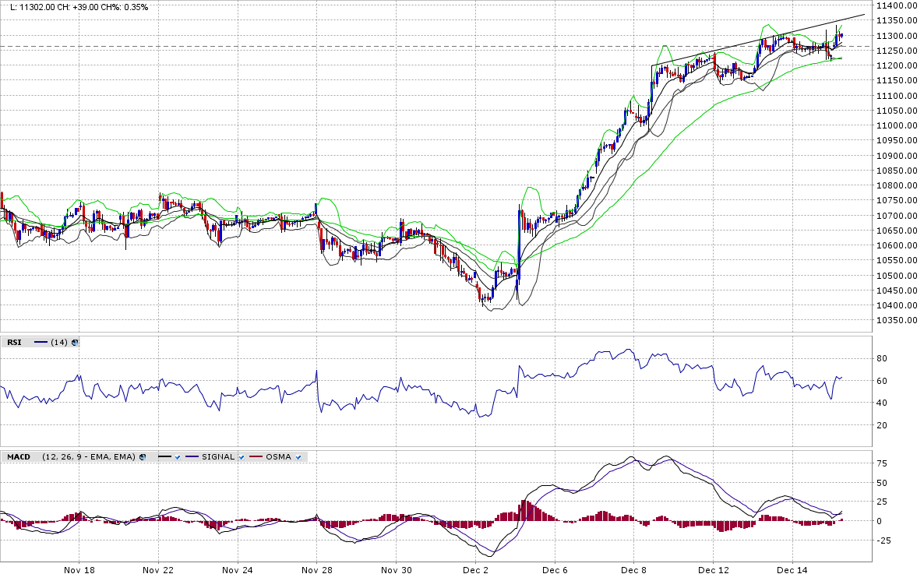Click the MACD settings globe icon
Screen dimensions: 924x581
click(143, 457)
